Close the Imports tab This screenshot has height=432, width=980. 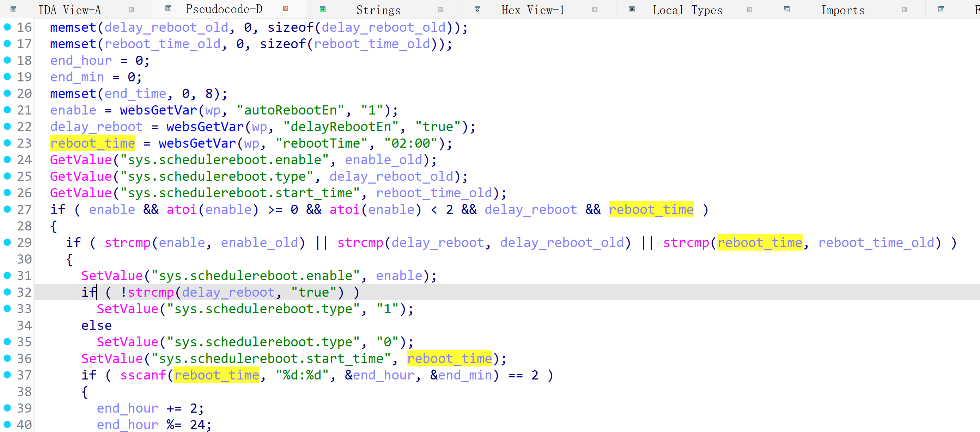pyautogui.click(x=904, y=10)
